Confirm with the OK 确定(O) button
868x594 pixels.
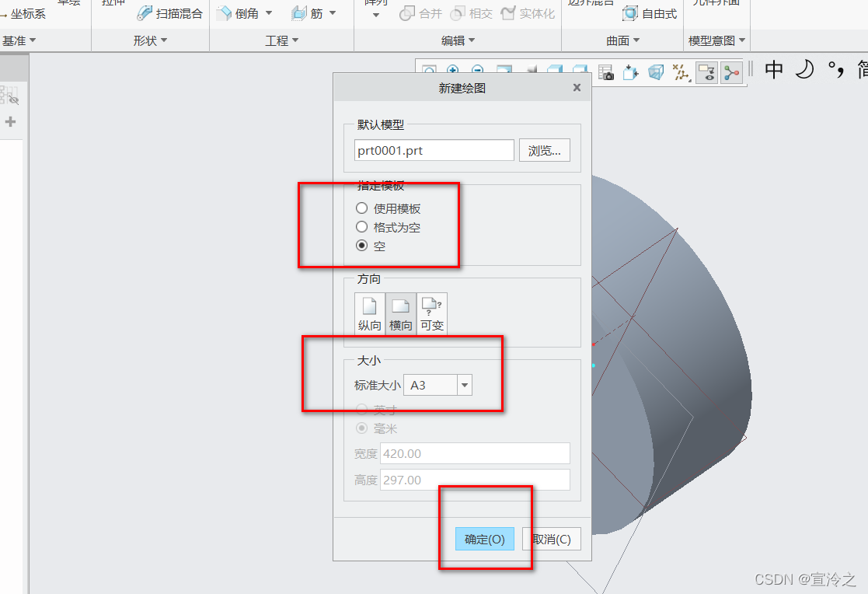point(484,539)
